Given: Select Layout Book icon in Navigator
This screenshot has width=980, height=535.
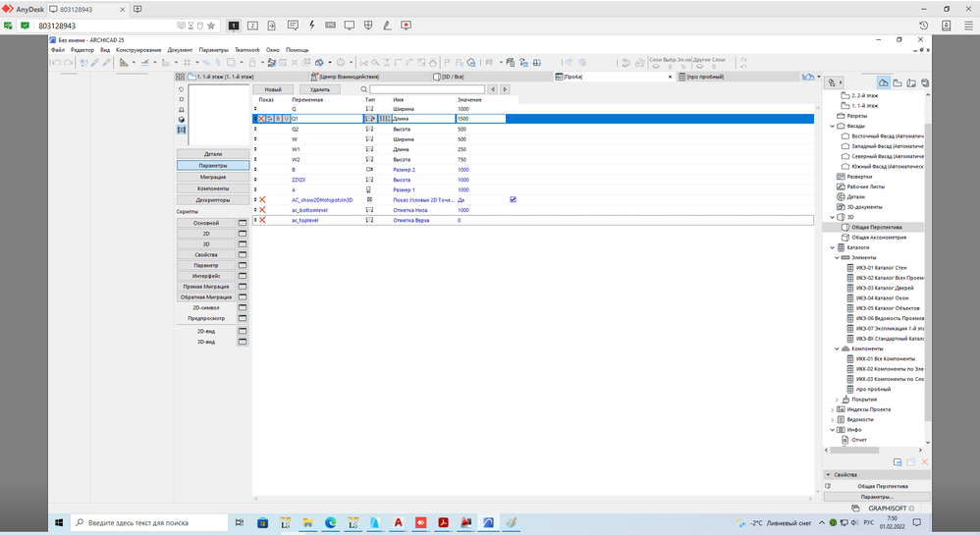Looking at the screenshot, I should pos(911,82).
